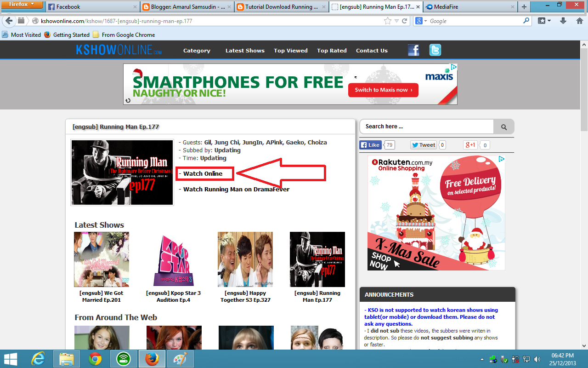Open Google Chrome from taskbar
The image size is (588, 368).
[95, 359]
